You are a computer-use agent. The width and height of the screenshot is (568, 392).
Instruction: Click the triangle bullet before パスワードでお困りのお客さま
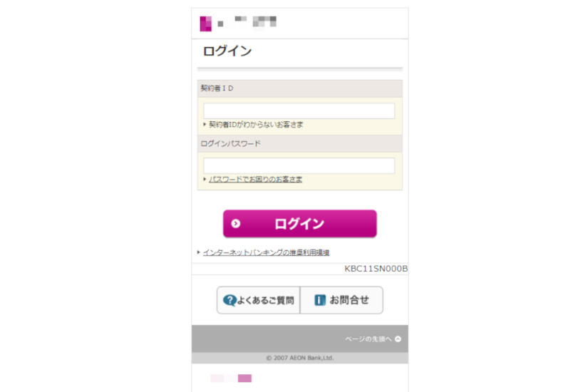205,179
